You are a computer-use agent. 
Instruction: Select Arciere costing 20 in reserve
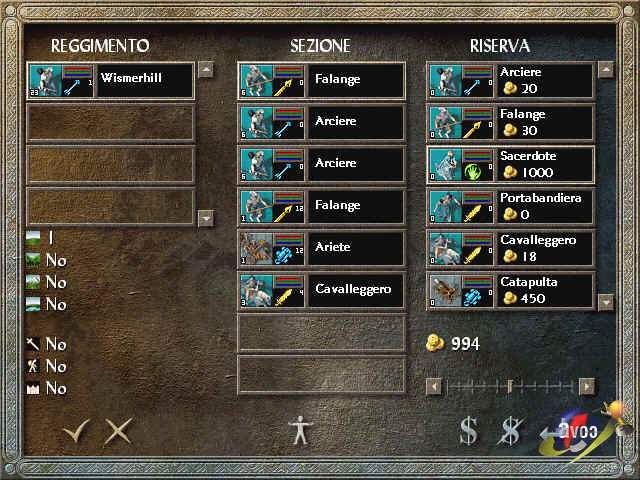pyautogui.click(x=510, y=80)
